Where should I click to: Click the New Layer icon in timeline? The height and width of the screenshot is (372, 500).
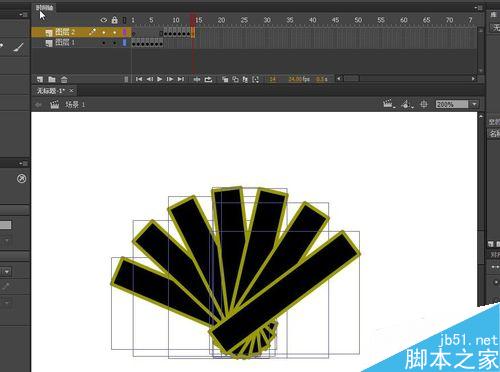click(40, 79)
